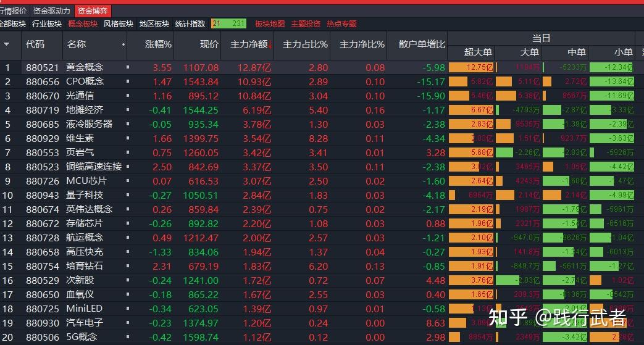Select code 880754 for 培育钻石
Image resolution: width=644 pixels, height=345 pixels.
tap(43, 266)
